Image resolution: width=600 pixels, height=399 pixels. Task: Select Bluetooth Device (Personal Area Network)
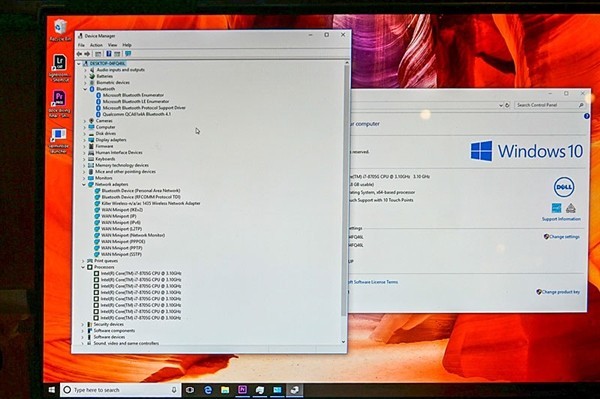pos(141,191)
